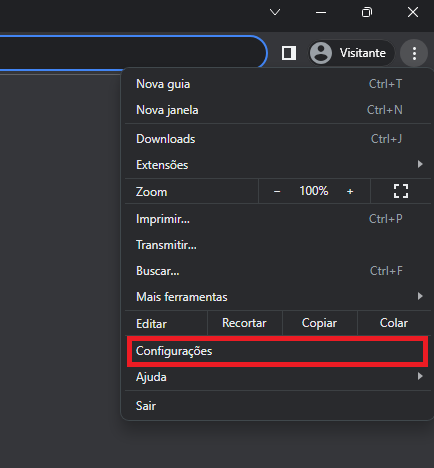Toggle fullscreen mode icon in Zoom row
434x468 pixels.
[x=401, y=191]
